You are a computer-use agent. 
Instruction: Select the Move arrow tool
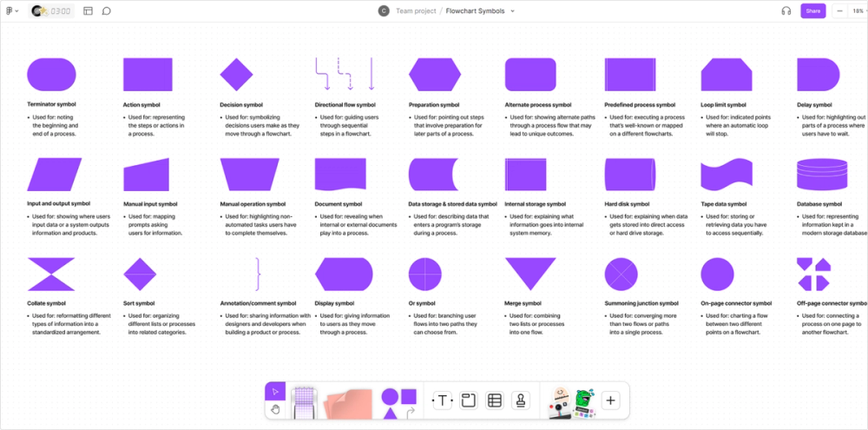pyautogui.click(x=275, y=391)
